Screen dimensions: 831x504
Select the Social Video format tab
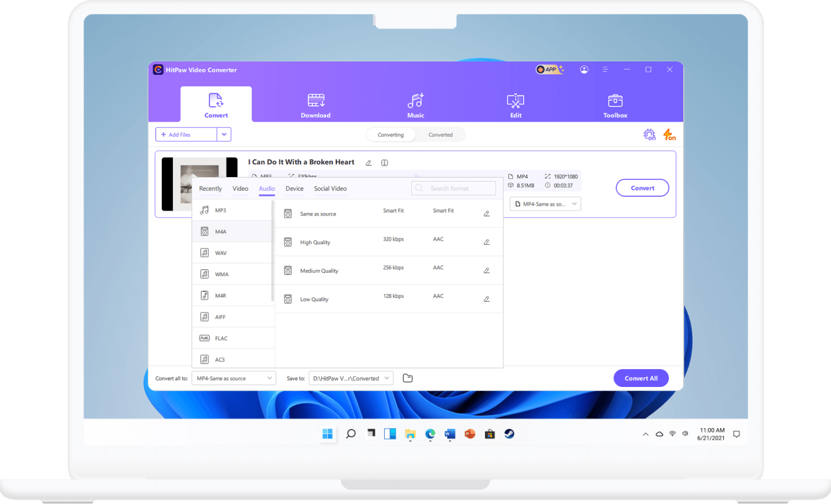pos(330,189)
